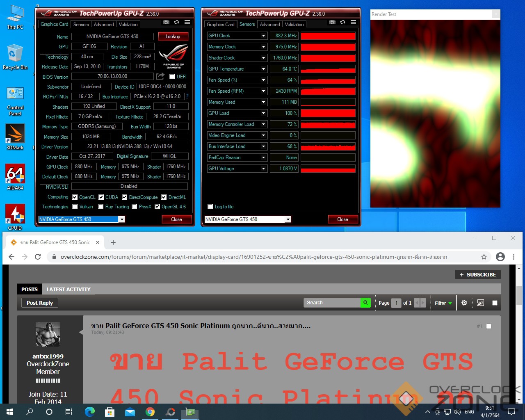Toggle the Vulkan technology checkbox
Screen dimensions: 525x420
(x=75, y=207)
